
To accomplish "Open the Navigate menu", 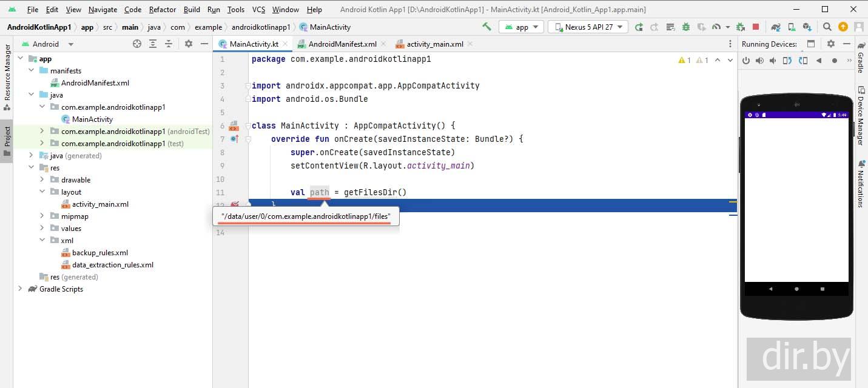I will (x=103, y=9).
